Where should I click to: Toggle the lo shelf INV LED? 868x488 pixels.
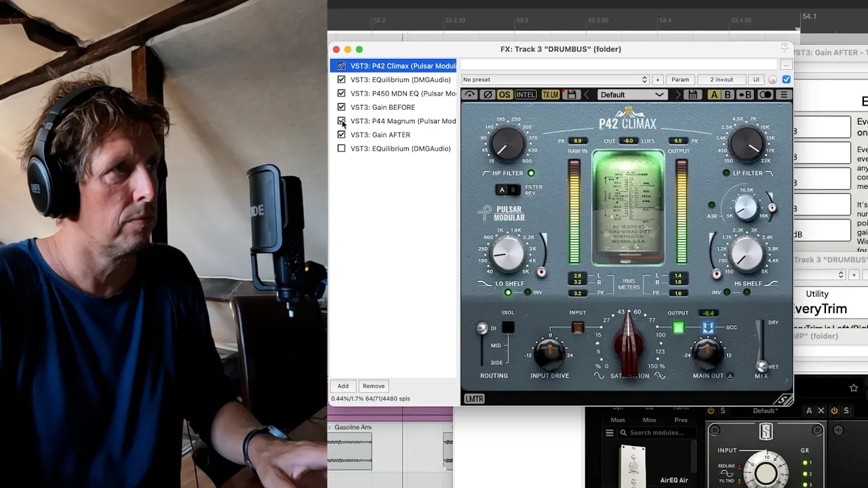528,292
